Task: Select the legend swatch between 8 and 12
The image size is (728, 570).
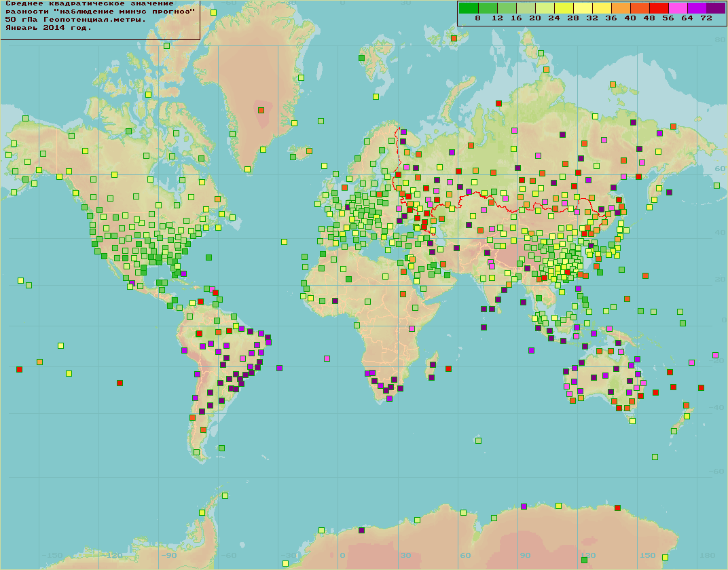Action: pos(488,7)
